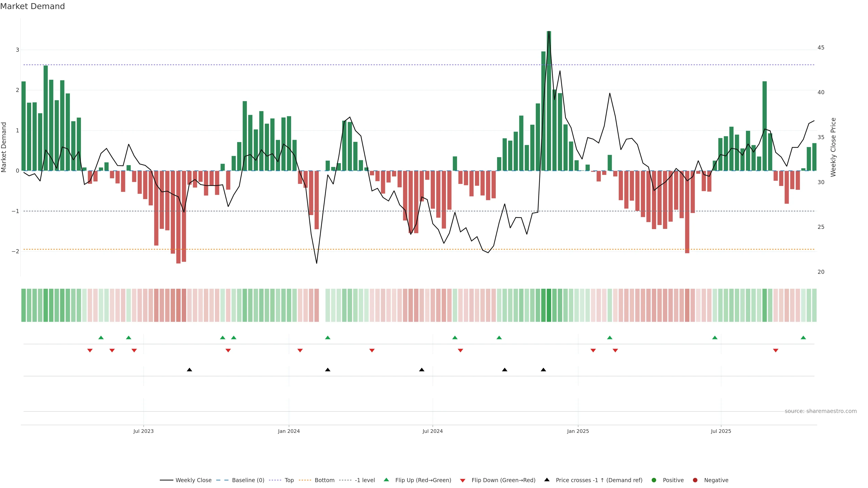Image resolution: width=868 pixels, height=488 pixels.
Task: Hide the Top dotted line legend entry
Action: coord(289,480)
